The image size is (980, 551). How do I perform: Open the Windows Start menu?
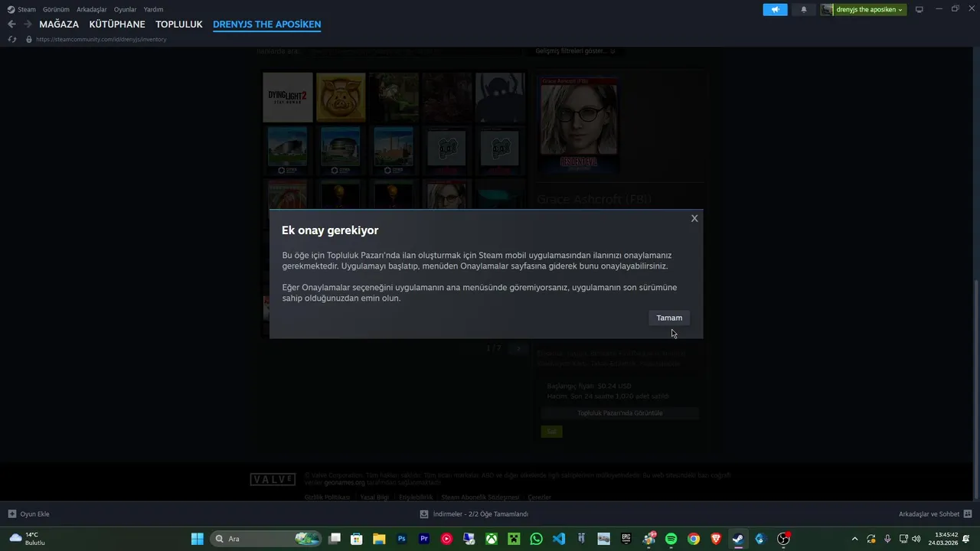coord(198,539)
